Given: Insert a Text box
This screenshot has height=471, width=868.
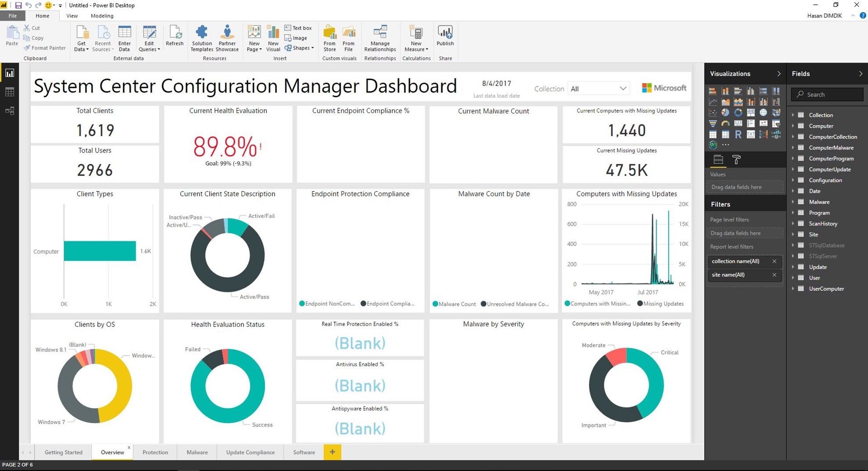Looking at the screenshot, I should [298, 28].
